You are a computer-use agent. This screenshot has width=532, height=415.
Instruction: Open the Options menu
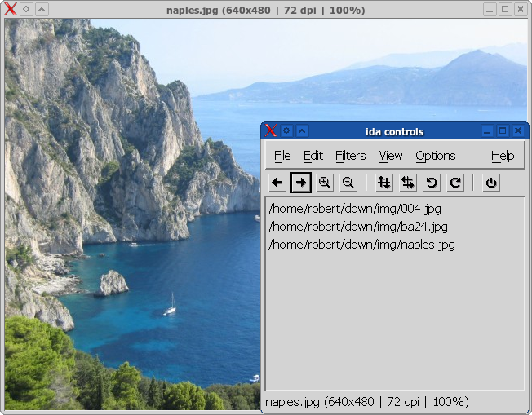[x=435, y=156]
